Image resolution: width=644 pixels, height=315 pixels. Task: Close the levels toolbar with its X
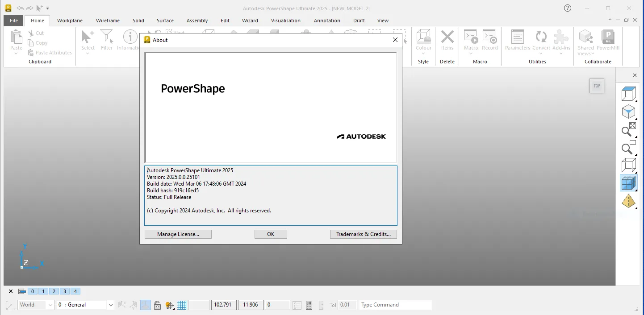tap(11, 291)
